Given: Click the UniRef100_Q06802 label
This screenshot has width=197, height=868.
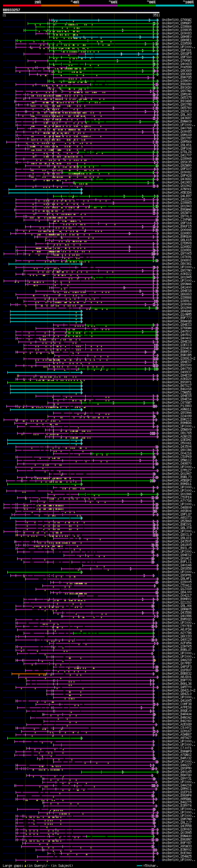Looking at the screenshot, I should coord(177,260).
